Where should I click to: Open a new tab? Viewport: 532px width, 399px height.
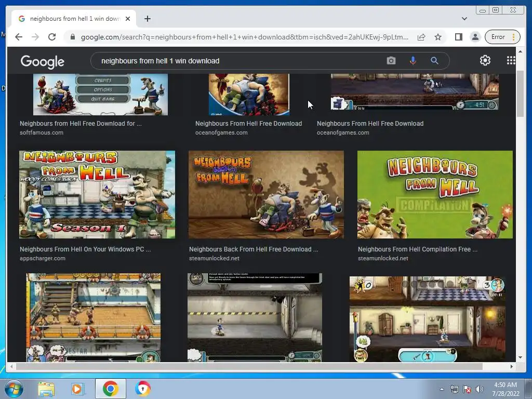click(147, 19)
